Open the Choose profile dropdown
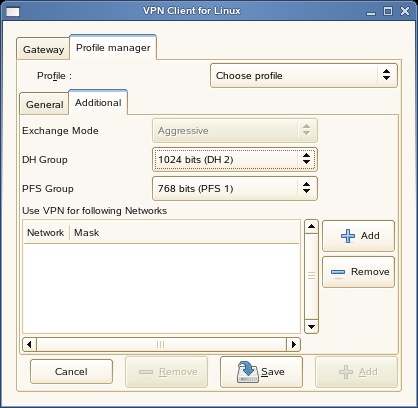 304,76
